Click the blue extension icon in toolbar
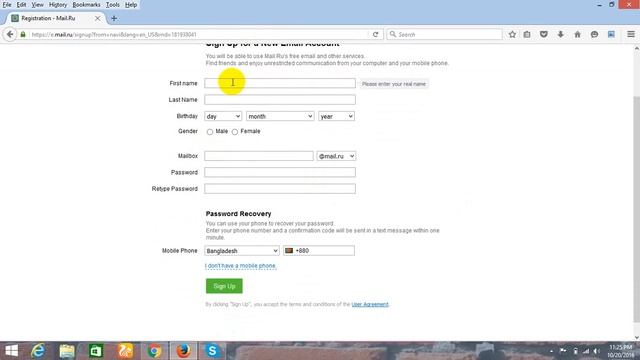 (611, 35)
